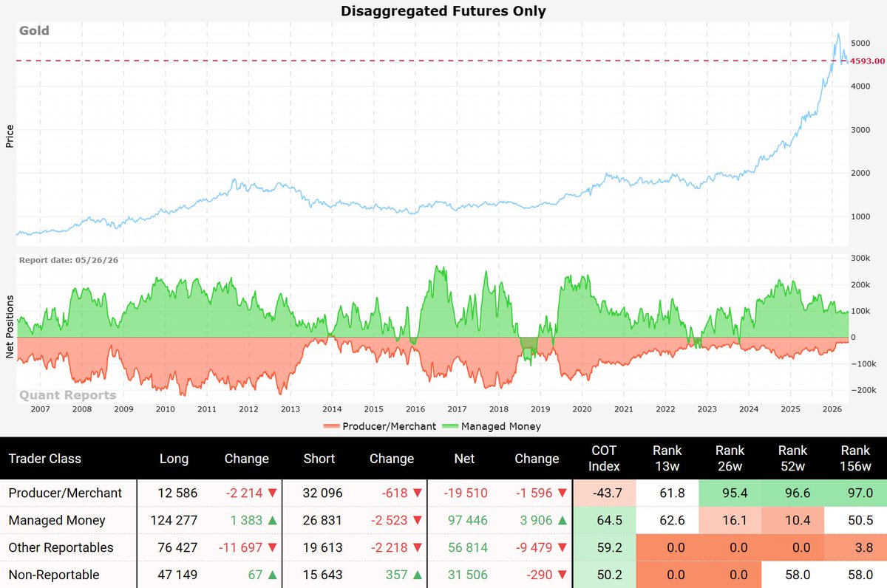
Task: Click the Price axis title
Action: (10, 136)
